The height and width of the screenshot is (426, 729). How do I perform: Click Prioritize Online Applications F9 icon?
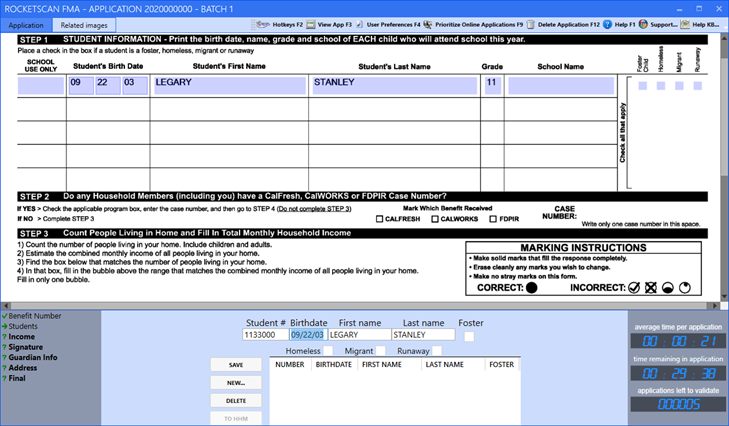click(428, 24)
